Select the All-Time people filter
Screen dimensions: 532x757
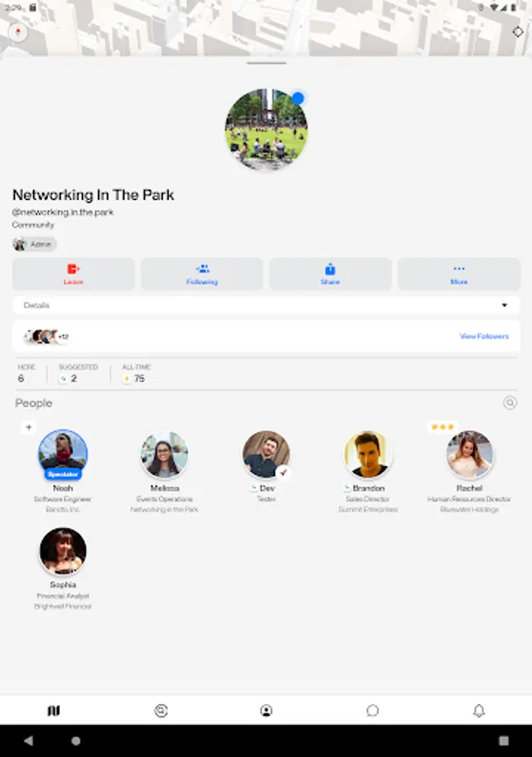coord(136,373)
